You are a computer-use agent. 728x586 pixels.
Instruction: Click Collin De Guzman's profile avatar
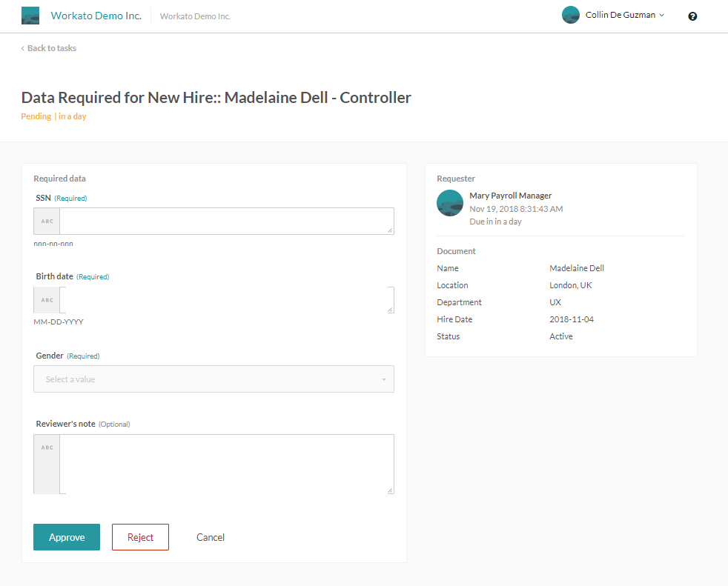[x=570, y=15]
